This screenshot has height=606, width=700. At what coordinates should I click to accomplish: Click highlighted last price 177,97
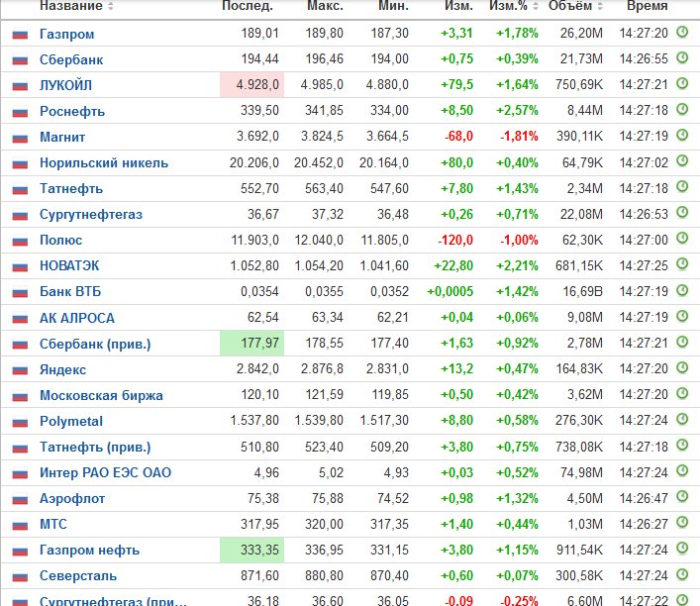coord(251,343)
